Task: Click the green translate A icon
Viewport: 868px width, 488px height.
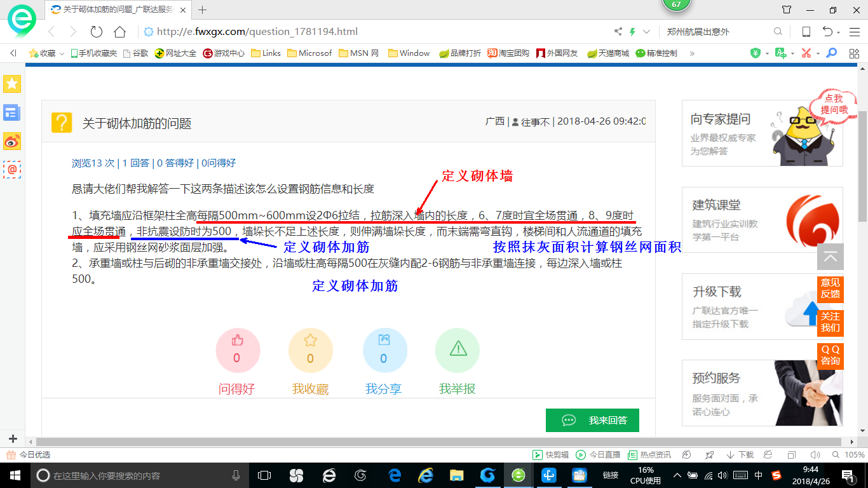Action: point(780,53)
